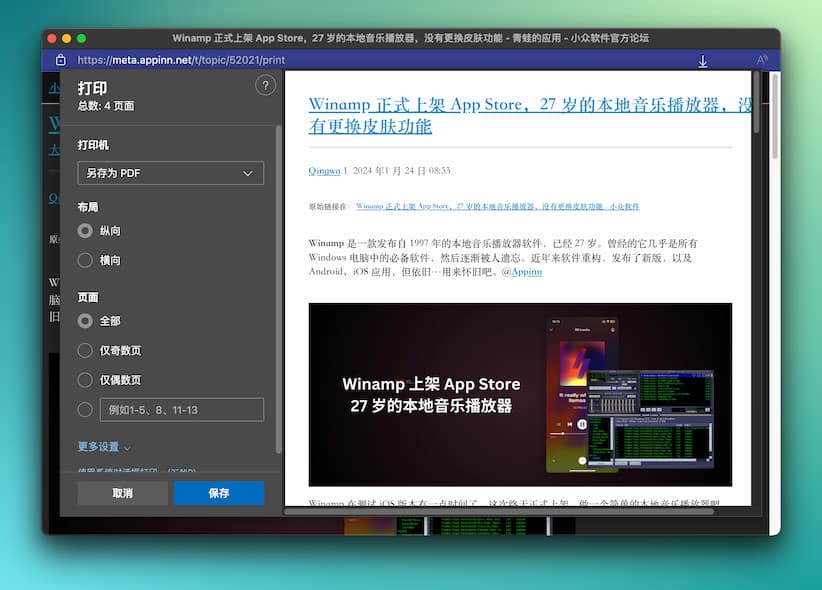Choose 仅偶数页 even pages only
Screen dimensions: 822x590
(85, 380)
